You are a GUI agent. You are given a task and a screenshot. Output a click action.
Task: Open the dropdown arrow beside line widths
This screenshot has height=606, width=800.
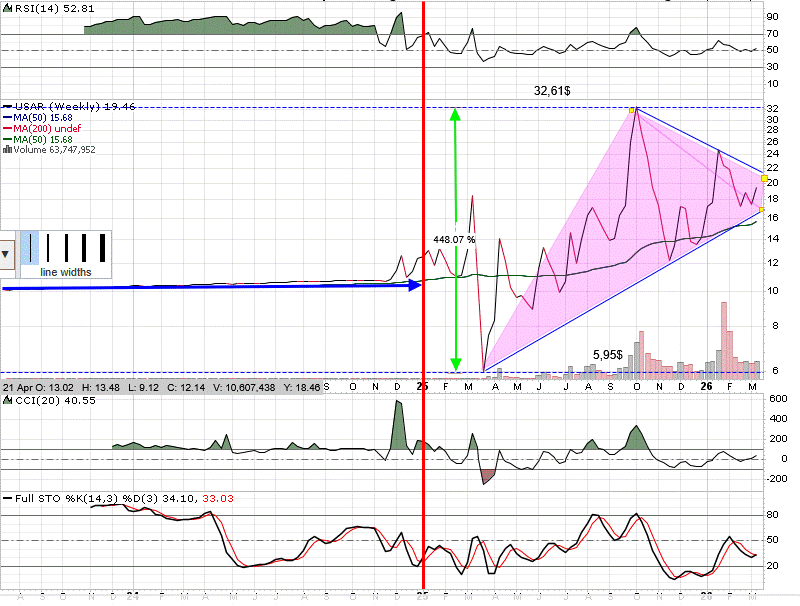(x=8, y=253)
